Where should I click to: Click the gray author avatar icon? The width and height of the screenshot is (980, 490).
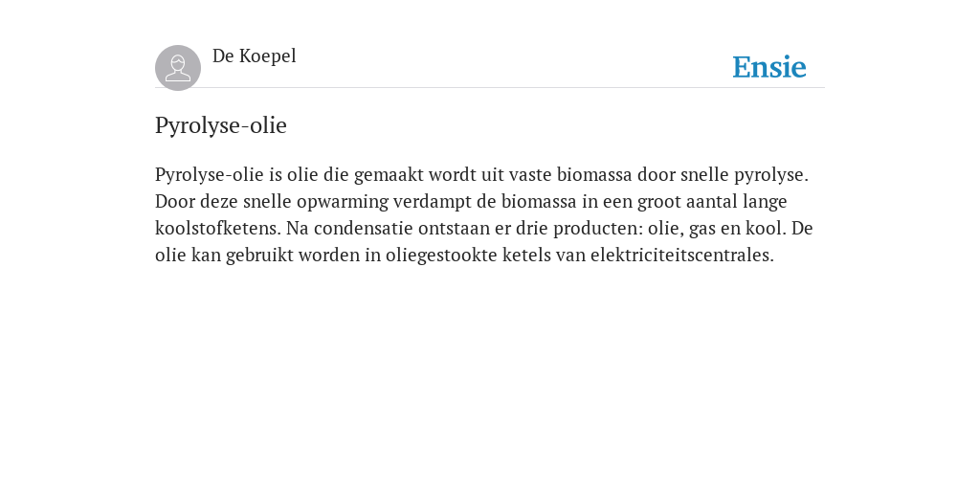pos(178,68)
